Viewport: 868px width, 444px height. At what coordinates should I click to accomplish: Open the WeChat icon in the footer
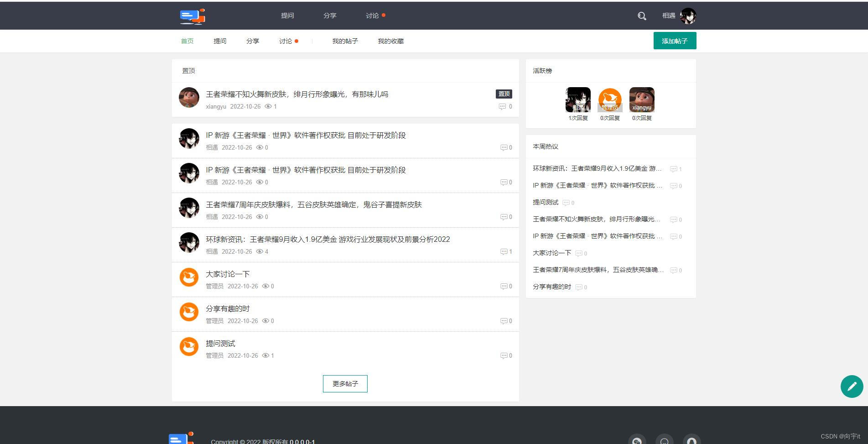tap(637, 441)
